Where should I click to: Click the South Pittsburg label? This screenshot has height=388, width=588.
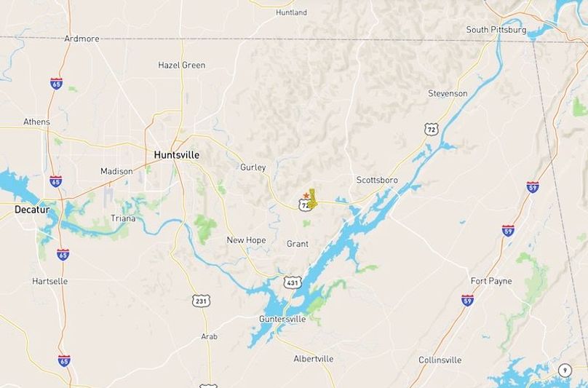[x=496, y=30]
